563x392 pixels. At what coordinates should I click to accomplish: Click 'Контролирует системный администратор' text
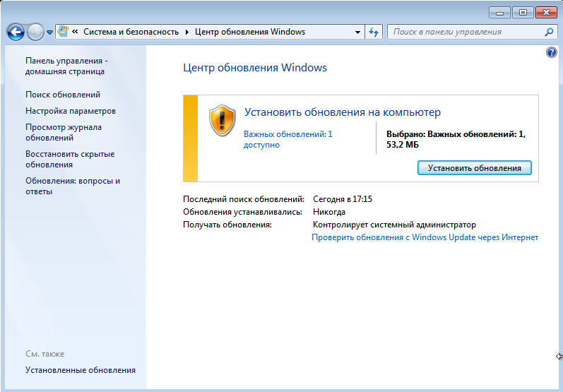tap(394, 225)
